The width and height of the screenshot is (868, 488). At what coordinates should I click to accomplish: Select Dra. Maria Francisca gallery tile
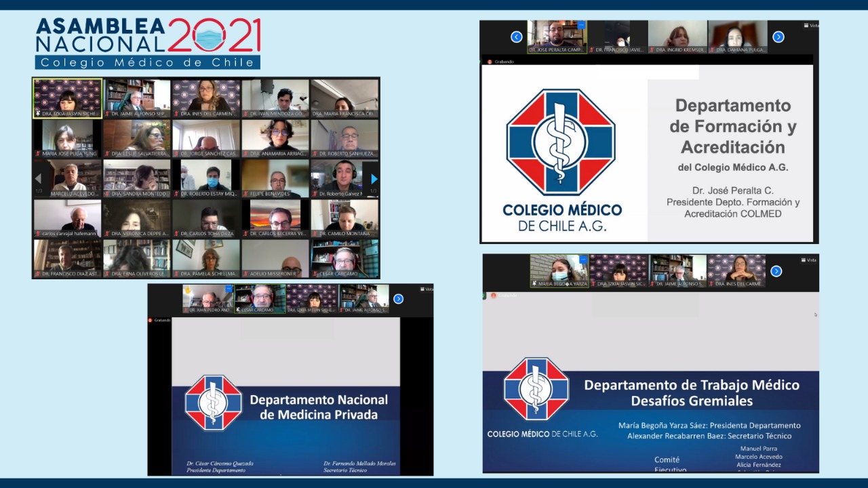click(x=344, y=98)
